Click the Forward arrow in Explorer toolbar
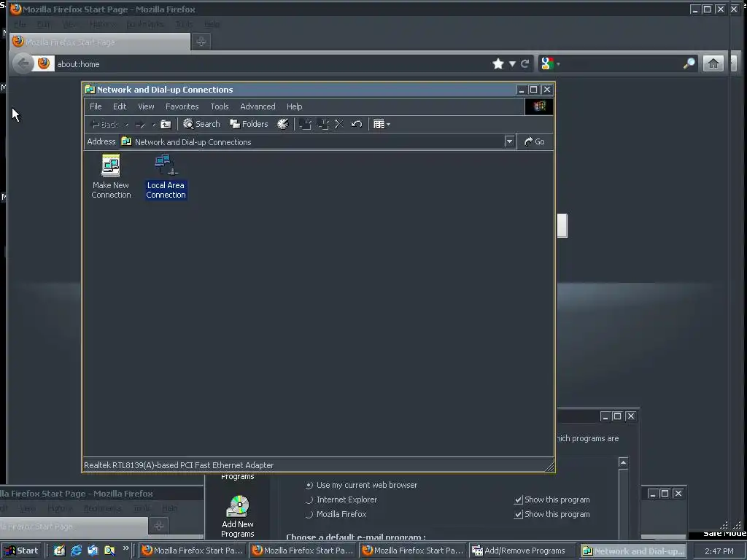 pos(140,125)
